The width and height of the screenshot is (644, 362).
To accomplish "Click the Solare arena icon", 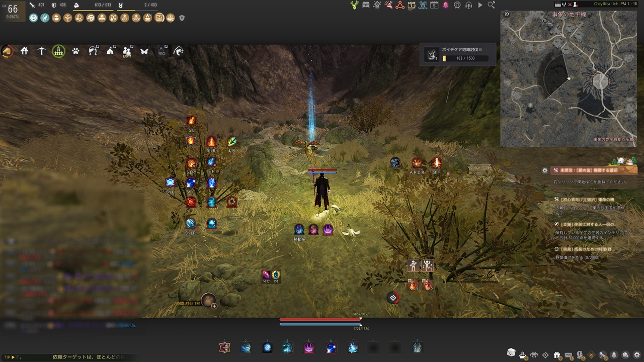I will [x=423, y=5].
